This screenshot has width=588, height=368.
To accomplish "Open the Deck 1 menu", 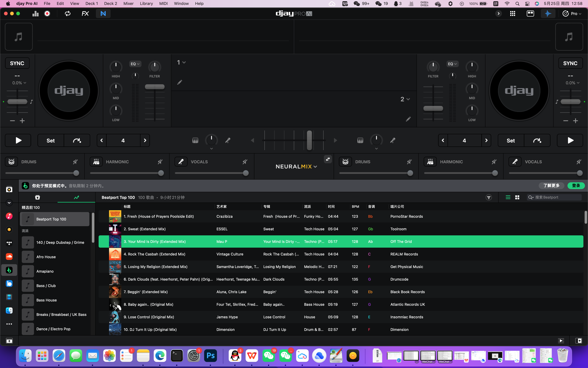I will (92, 3).
